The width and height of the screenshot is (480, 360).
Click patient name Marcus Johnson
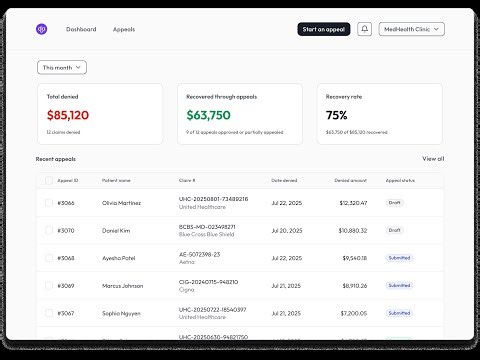pos(122,286)
